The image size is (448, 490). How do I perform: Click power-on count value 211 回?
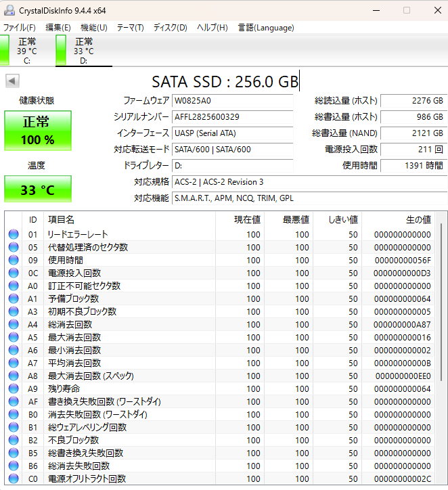414,150
